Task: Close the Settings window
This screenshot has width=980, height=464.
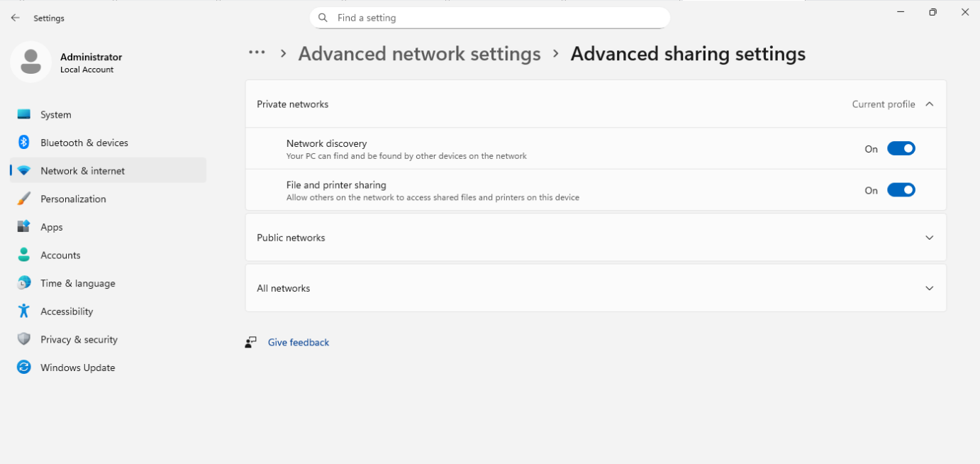Action: (964, 12)
